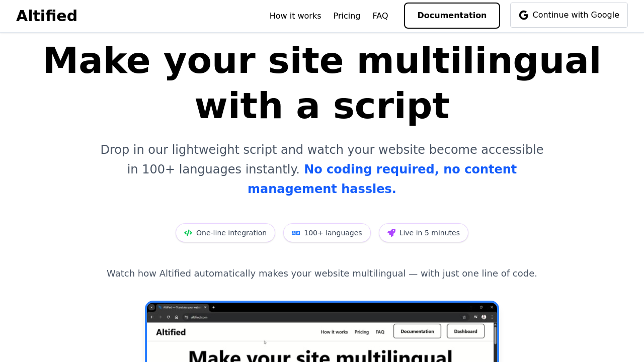Image resolution: width=644 pixels, height=362 pixels.
Task: Open the tab list chevron in the demo video
Action: pyautogui.click(x=151, y=307)
